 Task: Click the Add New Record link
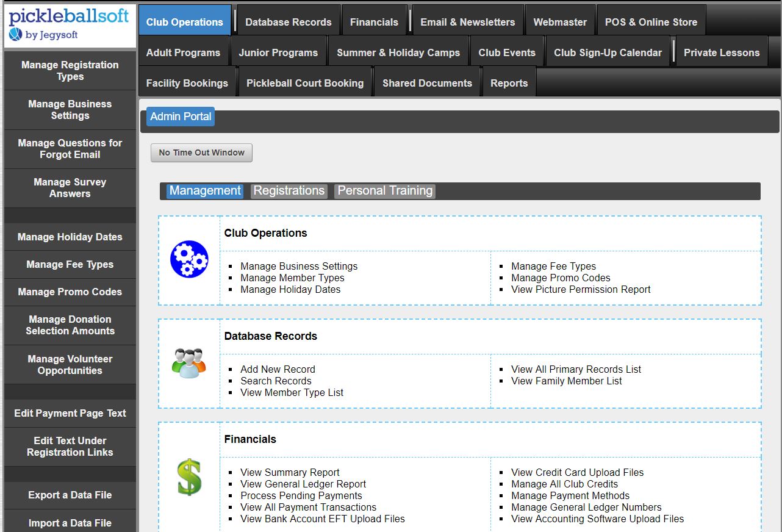pyautogui.click(x=278, y=369)
